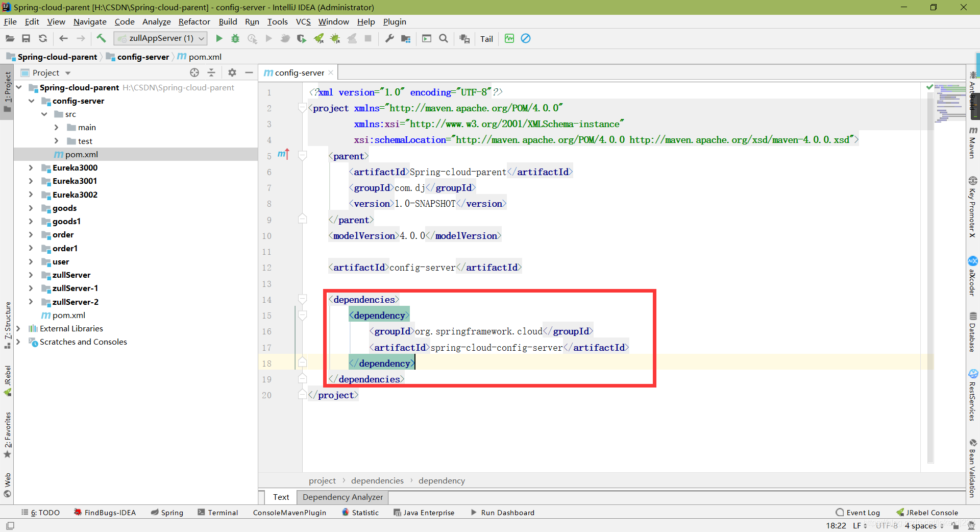
Task: Click the green activity monitor toolbar icon
Action: 509,38
